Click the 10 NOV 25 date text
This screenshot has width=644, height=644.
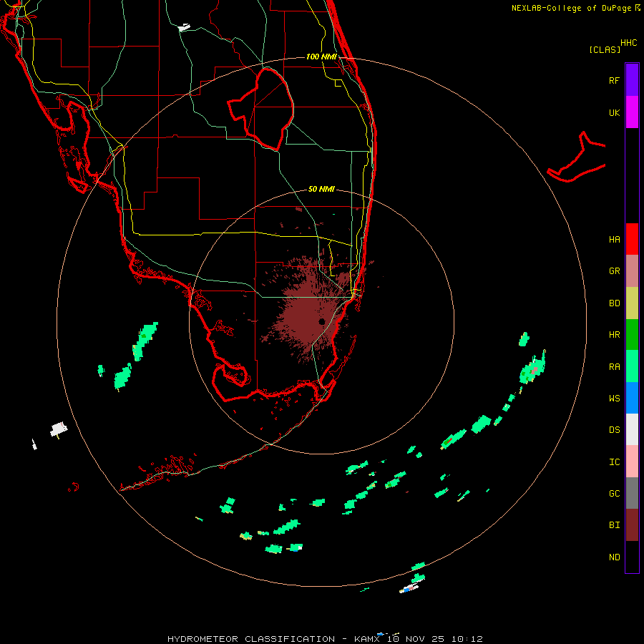coord(416,639)
